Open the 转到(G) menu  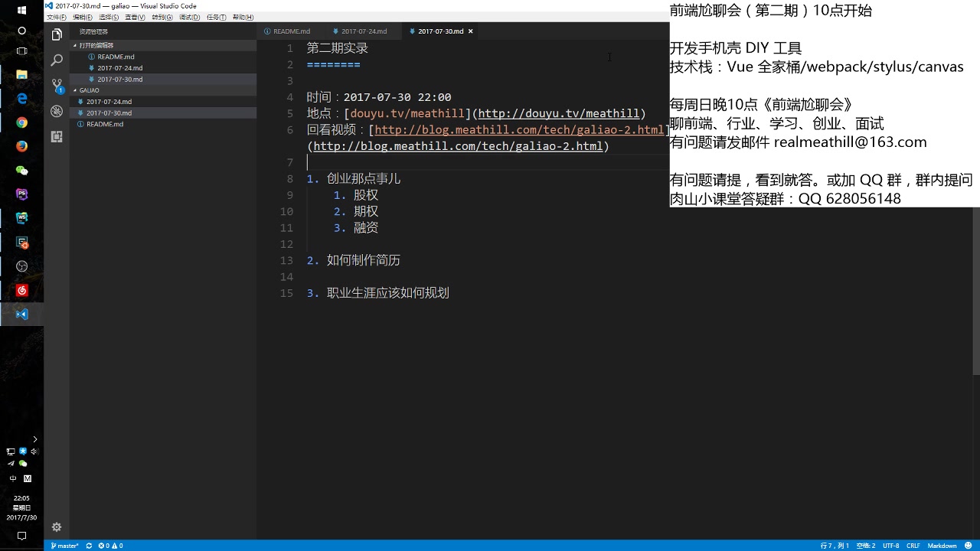coord(162,17)
